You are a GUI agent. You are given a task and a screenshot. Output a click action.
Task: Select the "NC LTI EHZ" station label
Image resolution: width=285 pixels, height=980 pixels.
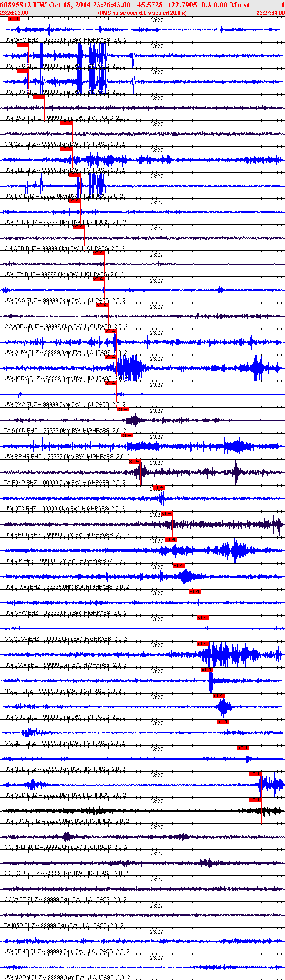[19, 691]
